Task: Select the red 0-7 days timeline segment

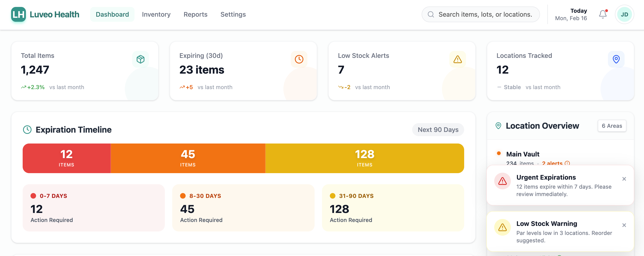Action: point(66,158)
